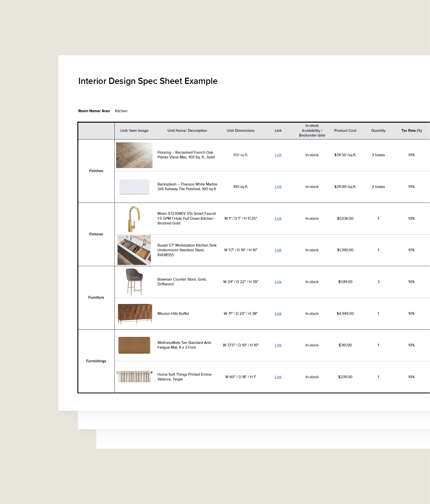Viewport: 430px width, 504px height.
Task: Click the workstation kitchen sink photo
Action: pos(134,250)
